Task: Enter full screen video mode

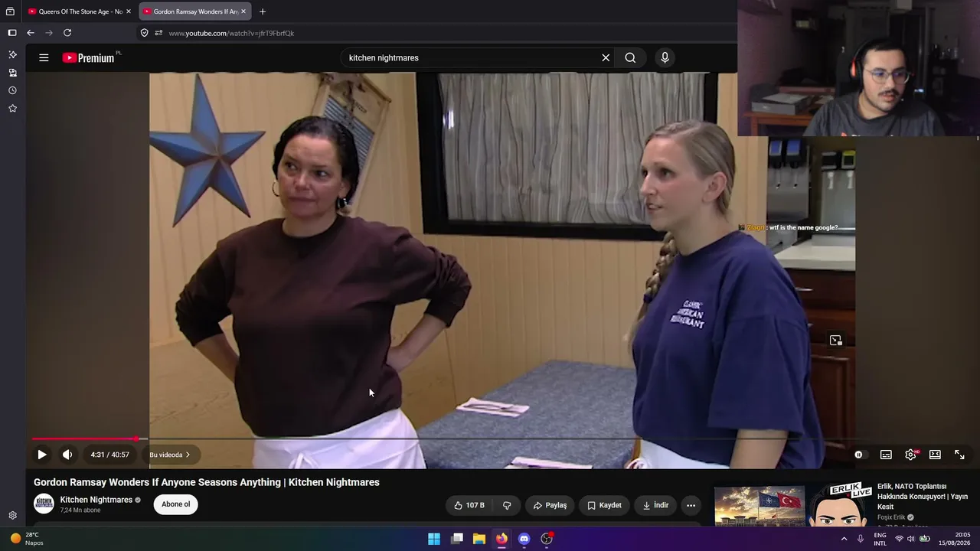Action: point(959,455)
